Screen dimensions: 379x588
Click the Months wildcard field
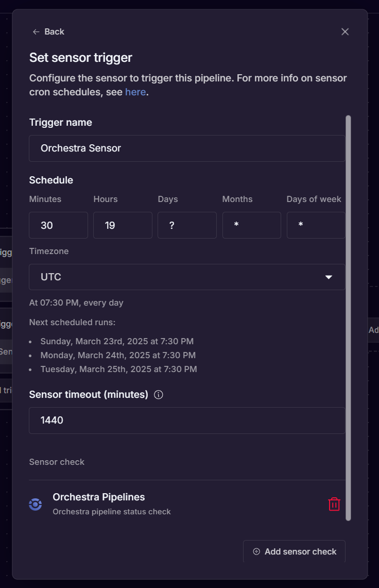tap(251, 225)
